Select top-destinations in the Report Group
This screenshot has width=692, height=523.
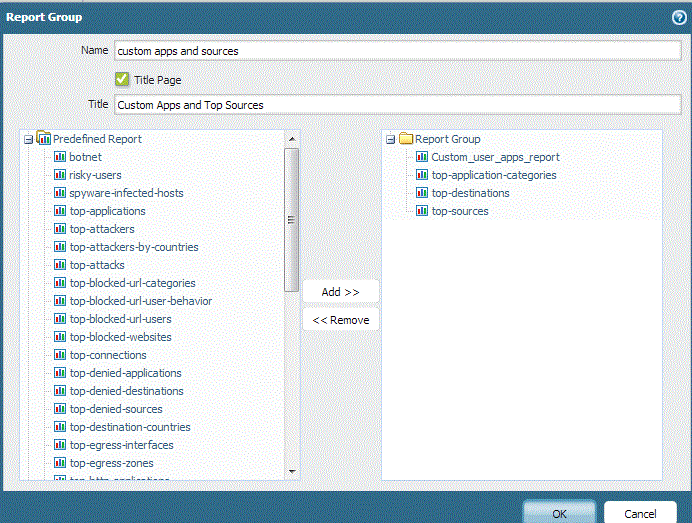[470, 193]
